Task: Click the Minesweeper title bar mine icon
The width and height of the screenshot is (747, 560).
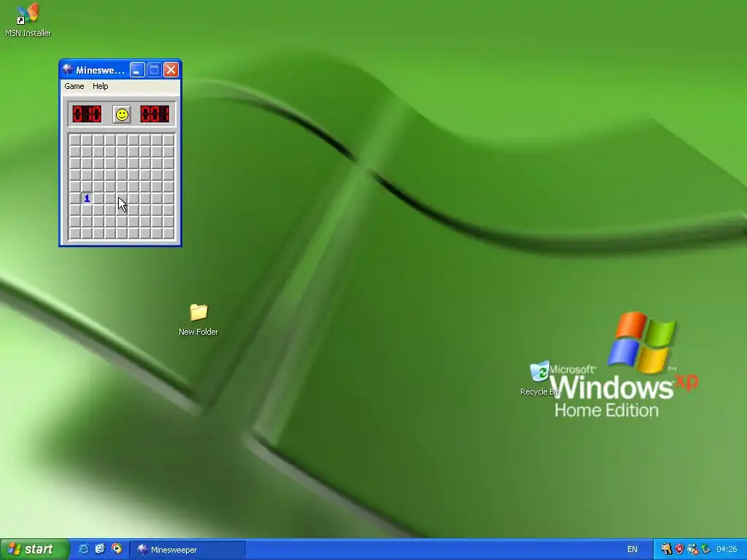Action: [68, 70]
